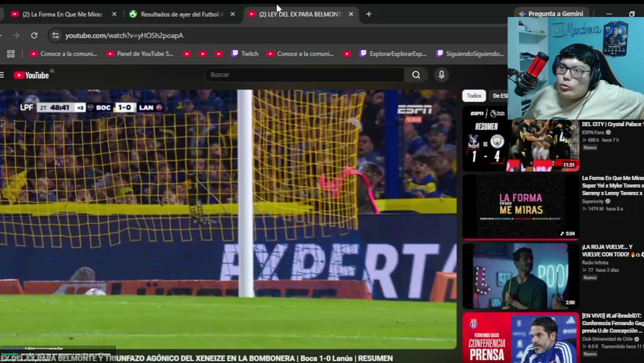
Task: Click the Boca 1-0 Lanús RESUMEN video title
Action: (197, 358)
